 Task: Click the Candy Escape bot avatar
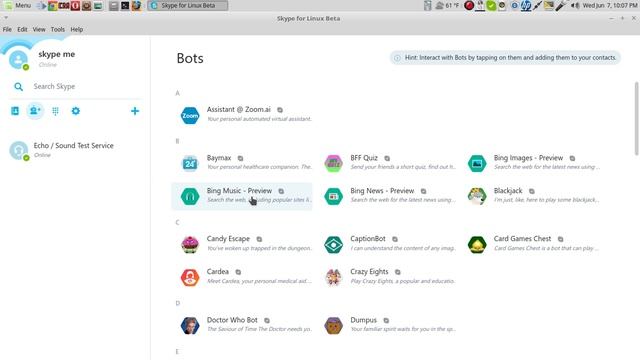tap(190, 244)
